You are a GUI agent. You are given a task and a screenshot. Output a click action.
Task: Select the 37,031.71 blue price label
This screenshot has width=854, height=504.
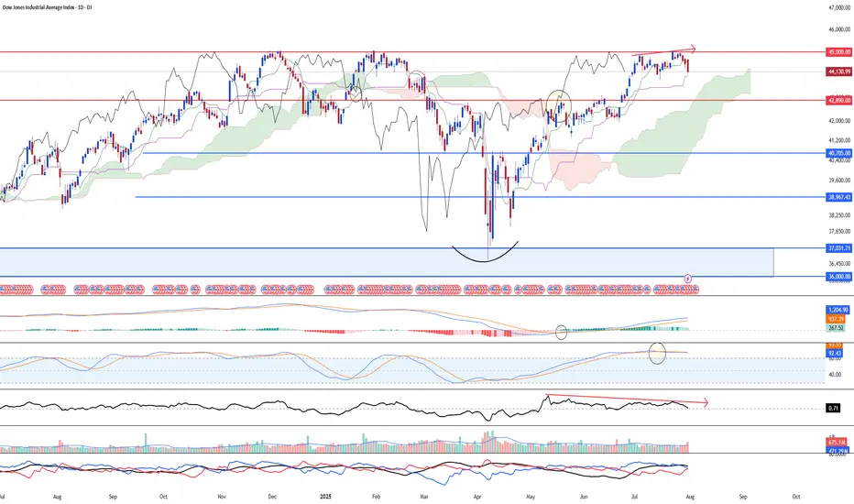click(838, 248)
